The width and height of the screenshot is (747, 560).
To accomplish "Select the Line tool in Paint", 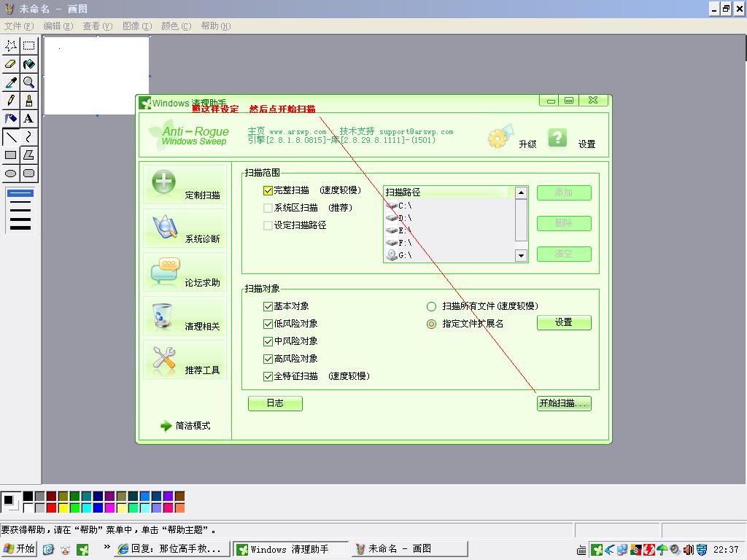I will pyautogui.click(x=11, y=137).
